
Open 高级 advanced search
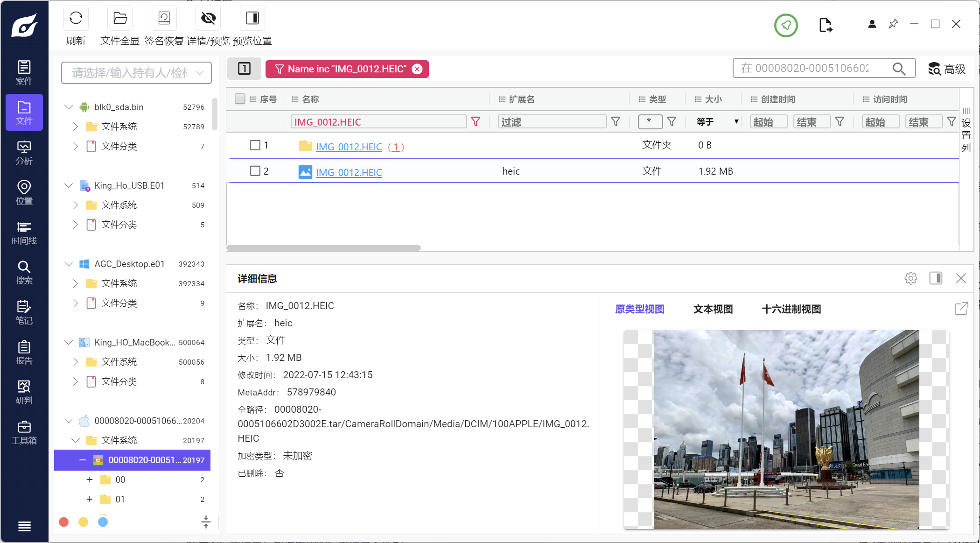pos(946,69)
